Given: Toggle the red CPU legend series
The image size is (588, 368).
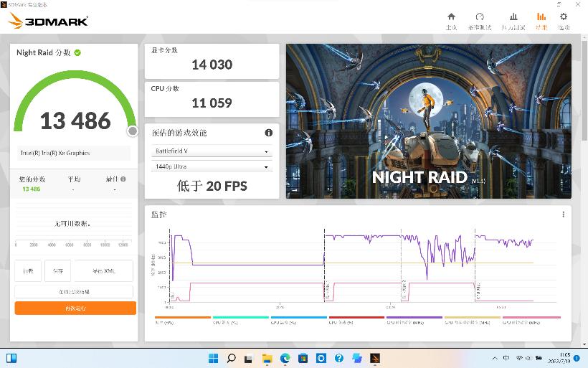Looking at the screenshot, I should (356, 320).
